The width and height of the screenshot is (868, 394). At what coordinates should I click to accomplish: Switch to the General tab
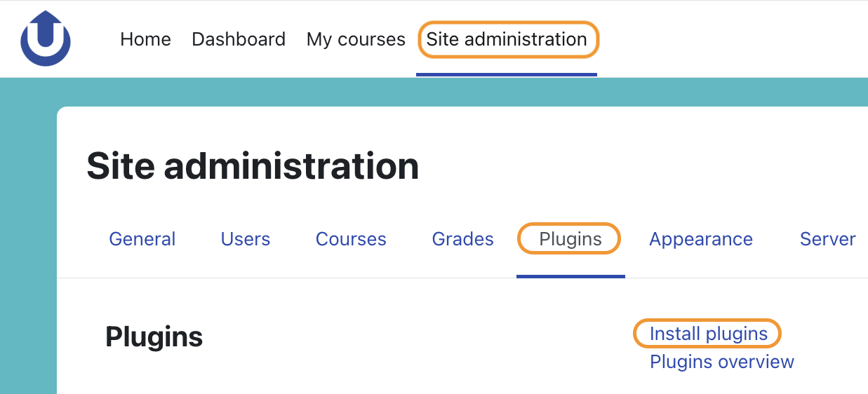coord(142,239)
